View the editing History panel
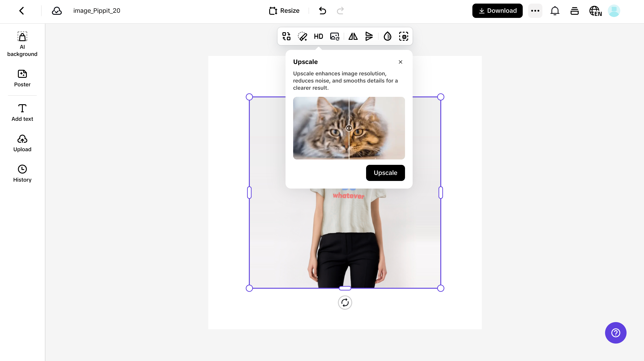The image size is (644, 361). [22, 173]
